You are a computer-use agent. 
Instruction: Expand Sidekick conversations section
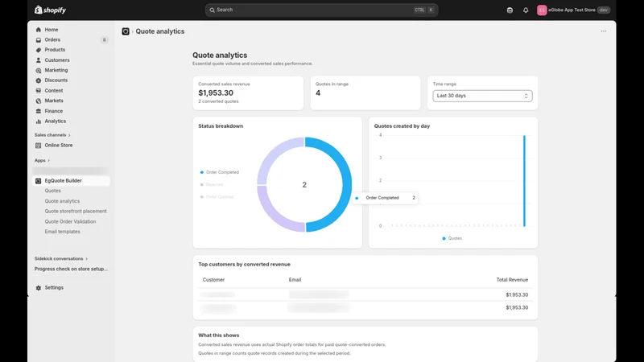click(61, 258)
